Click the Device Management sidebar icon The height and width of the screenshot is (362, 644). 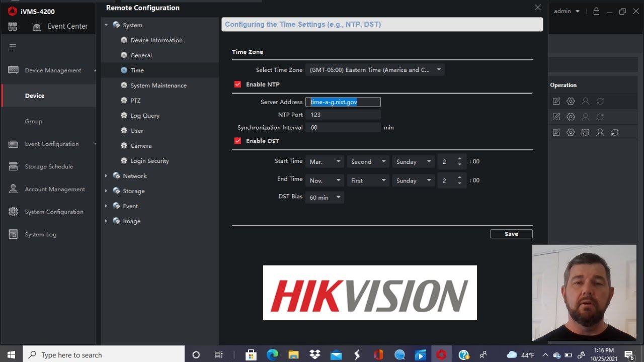(x=13, y=70)
